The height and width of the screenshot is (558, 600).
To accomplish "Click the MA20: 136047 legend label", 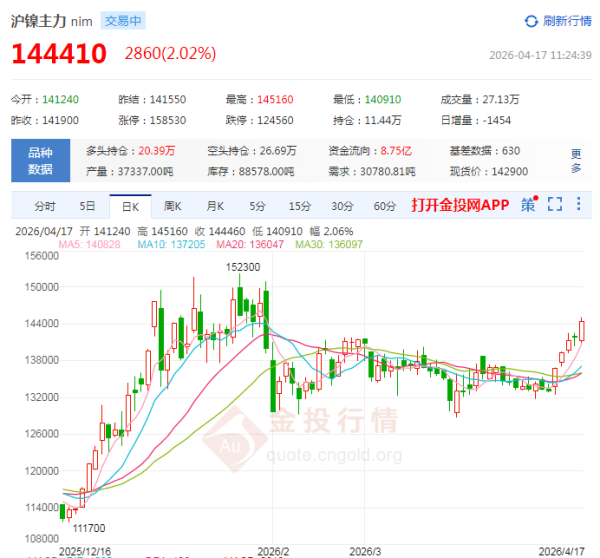I will click(250, 244).
